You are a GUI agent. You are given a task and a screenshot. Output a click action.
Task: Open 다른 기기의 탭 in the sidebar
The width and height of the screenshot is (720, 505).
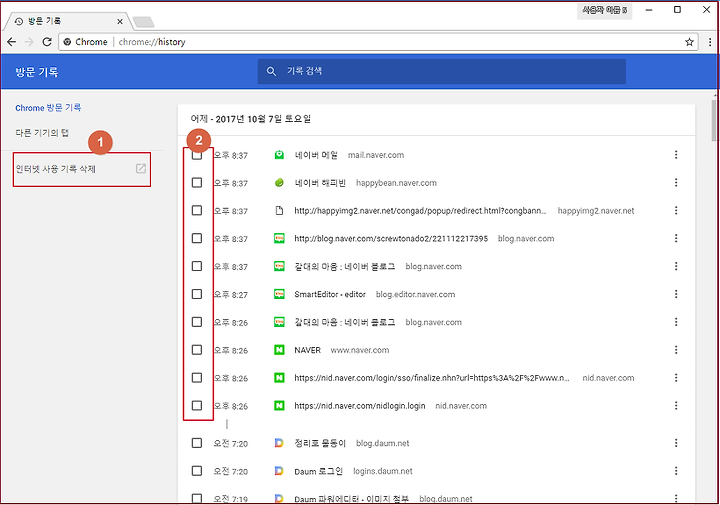pos(42,133)
